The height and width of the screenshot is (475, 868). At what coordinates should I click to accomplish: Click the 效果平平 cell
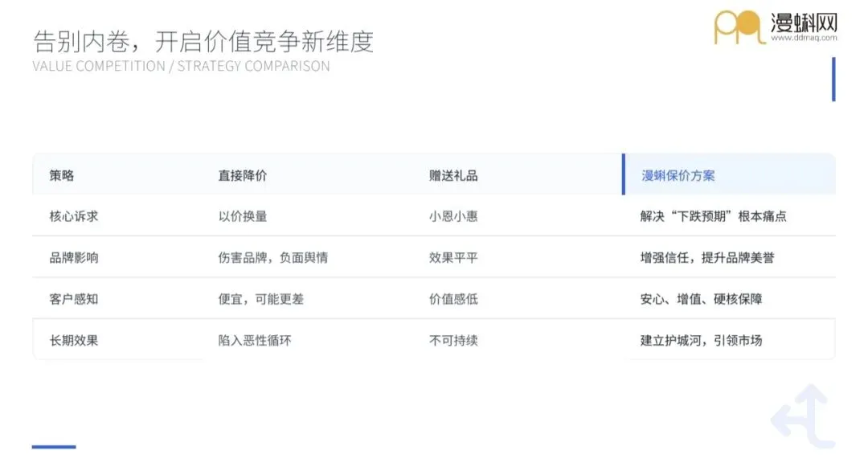tap(453, 258)
